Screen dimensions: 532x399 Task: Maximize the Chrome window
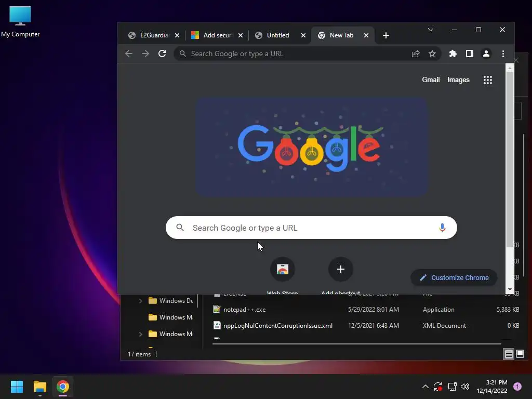point(478,30)
